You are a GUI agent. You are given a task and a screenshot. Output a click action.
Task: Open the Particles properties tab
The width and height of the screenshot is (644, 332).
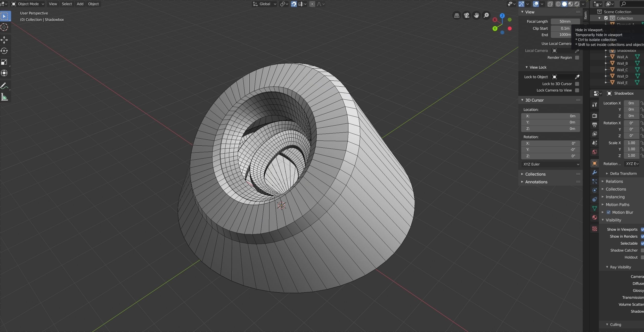[x=594, y=181]
